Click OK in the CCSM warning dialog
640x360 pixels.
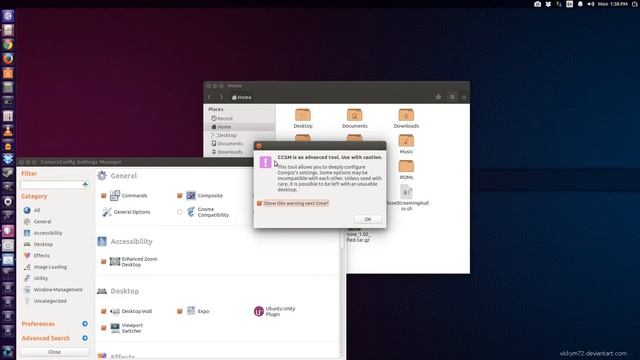pyautogui.click(x=368, y=219)
